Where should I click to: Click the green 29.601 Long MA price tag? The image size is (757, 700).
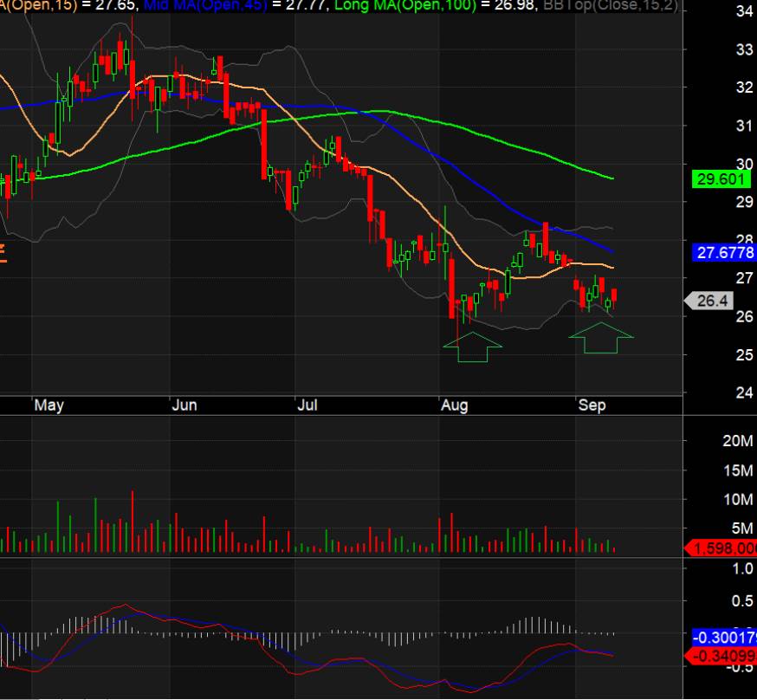tap(721, 179)
